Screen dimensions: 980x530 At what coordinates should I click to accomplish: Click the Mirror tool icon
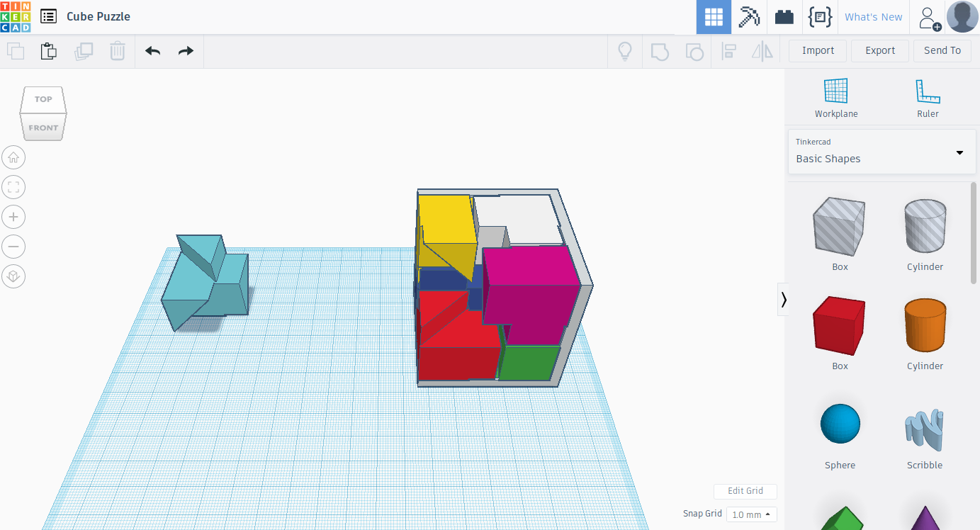tap(762, 51)
